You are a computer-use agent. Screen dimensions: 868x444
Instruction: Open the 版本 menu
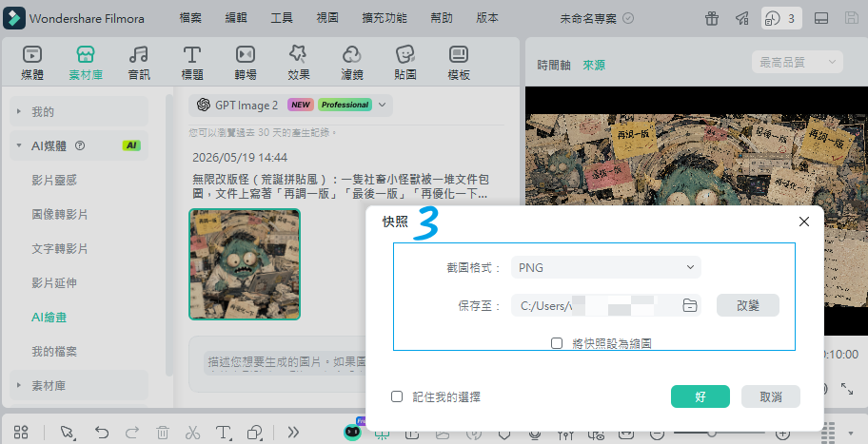click(487, 18)
